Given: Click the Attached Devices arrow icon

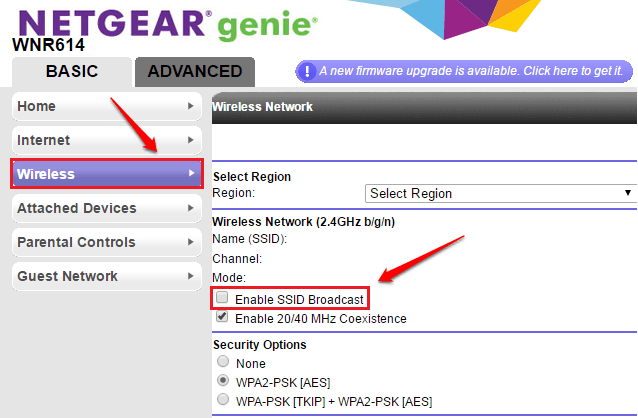Looking at the screenshot, I should (x=190, y=208).
